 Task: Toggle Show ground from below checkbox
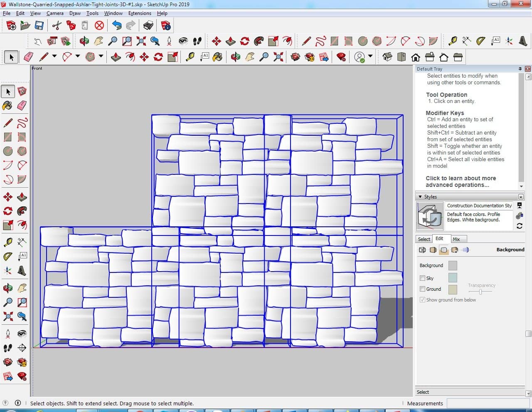pos(423,300)
